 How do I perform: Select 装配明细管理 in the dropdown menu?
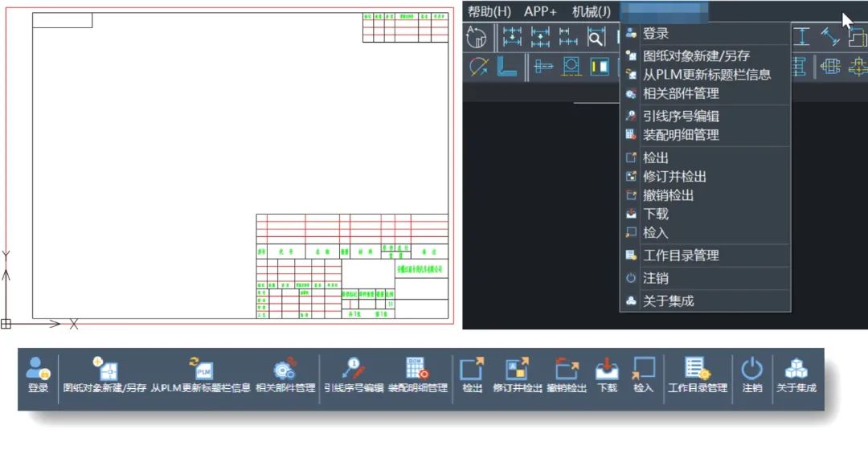coord(680,135)
